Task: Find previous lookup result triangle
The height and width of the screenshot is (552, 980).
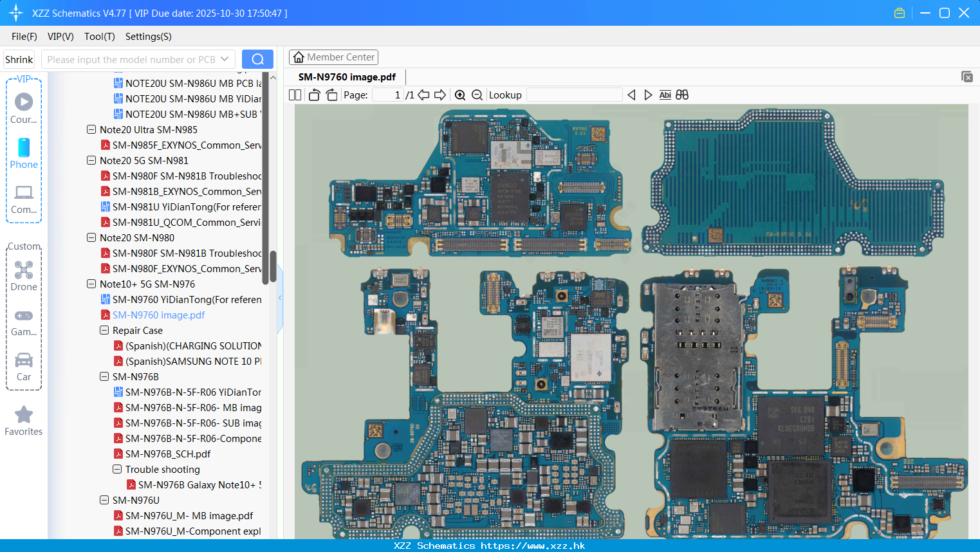Action: [x=631, y=95]
